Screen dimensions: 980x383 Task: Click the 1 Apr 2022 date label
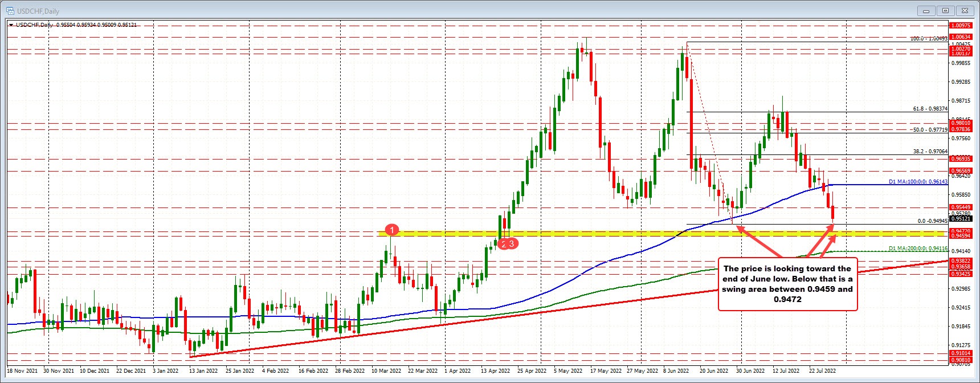coord(458,370)
